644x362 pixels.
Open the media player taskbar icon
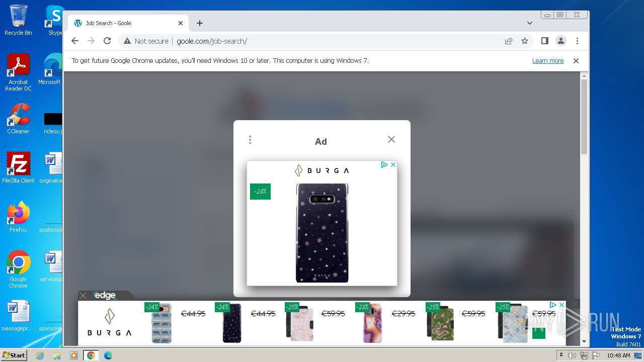[x=74, y=355]
